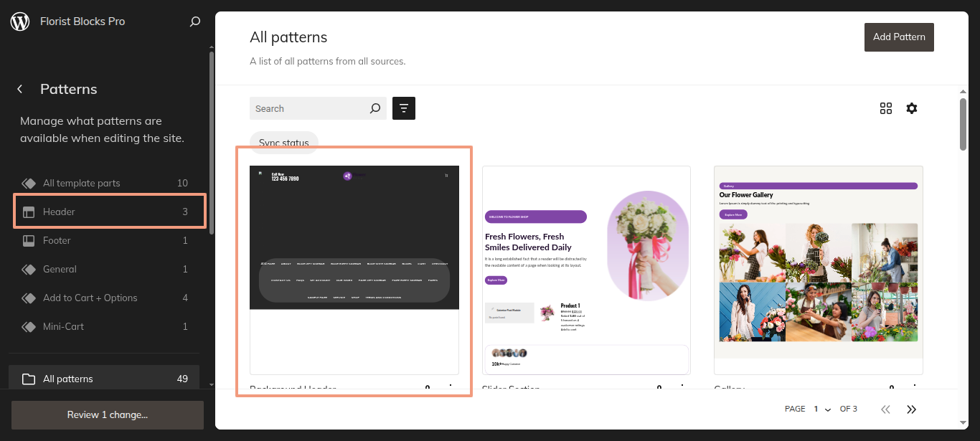The width and height of the screenshot is (980, 441).
Task: Go to last page double arrow
Action: [x=911, y=409]
